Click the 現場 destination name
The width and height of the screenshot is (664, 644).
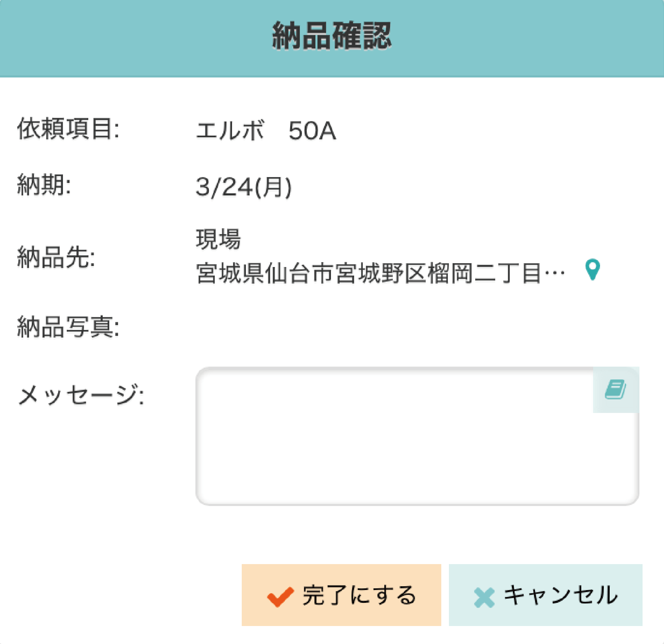click(218, 239)
